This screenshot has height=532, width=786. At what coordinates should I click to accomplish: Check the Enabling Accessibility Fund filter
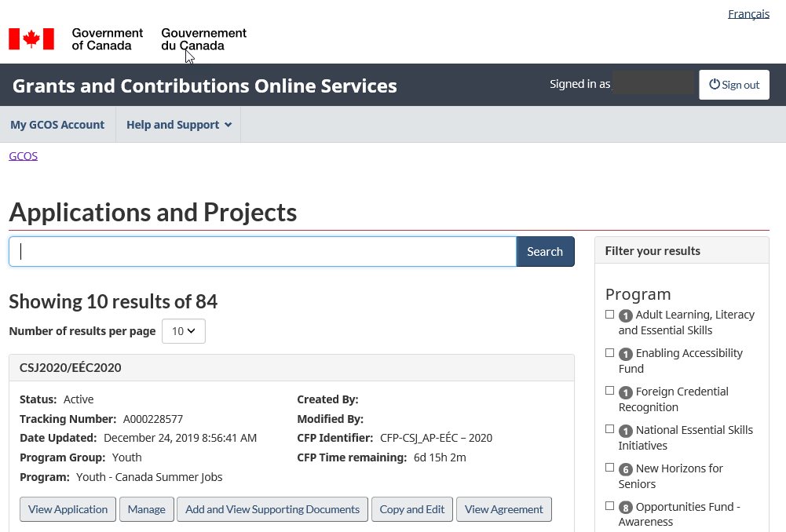tap(610, 353)
